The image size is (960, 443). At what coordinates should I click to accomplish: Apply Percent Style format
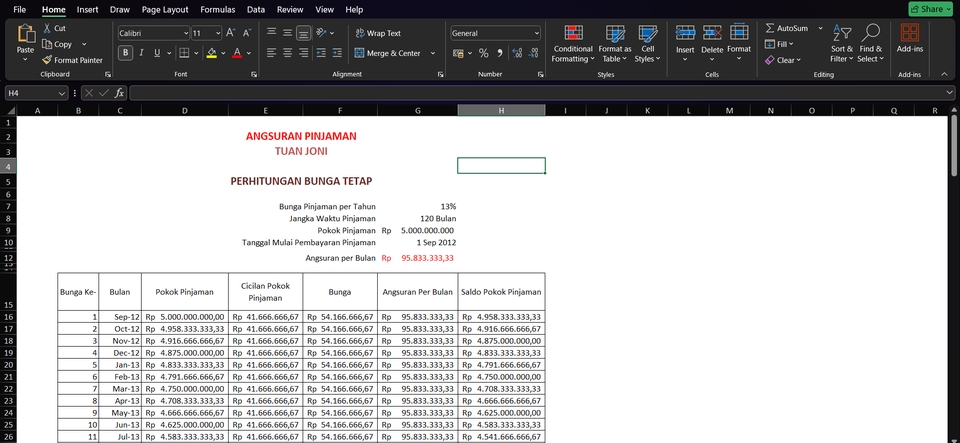coord(483,53)
